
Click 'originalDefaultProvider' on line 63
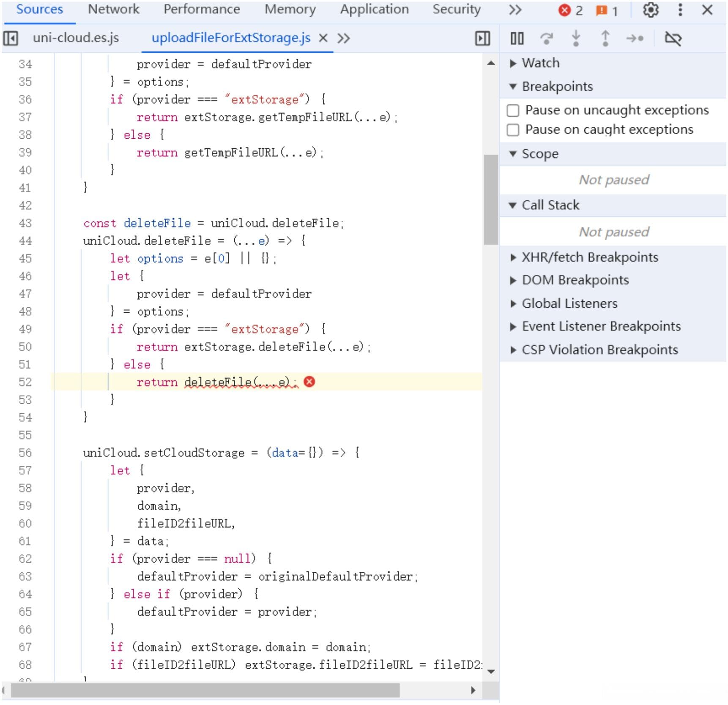pyautogui.click(x=336, y=577)
